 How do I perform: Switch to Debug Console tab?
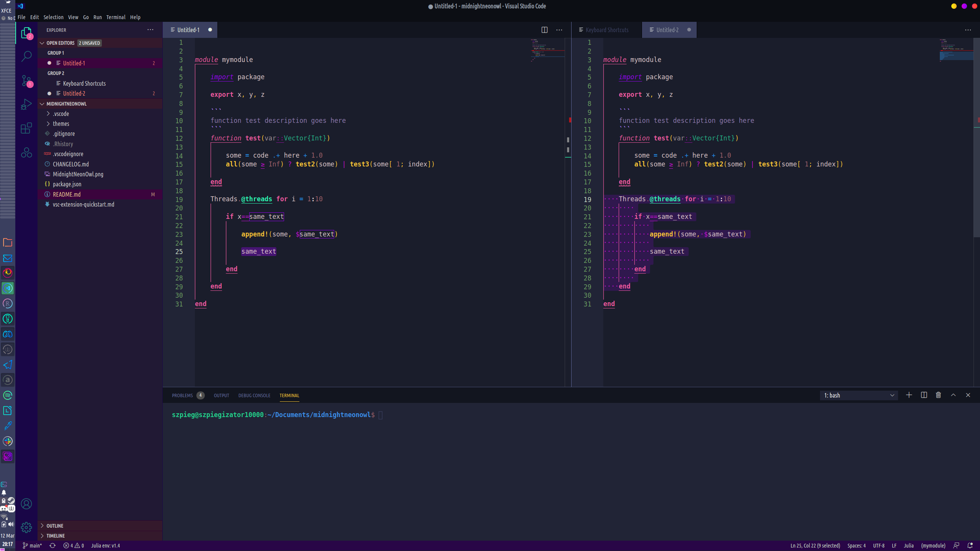[x=254, y=395]
